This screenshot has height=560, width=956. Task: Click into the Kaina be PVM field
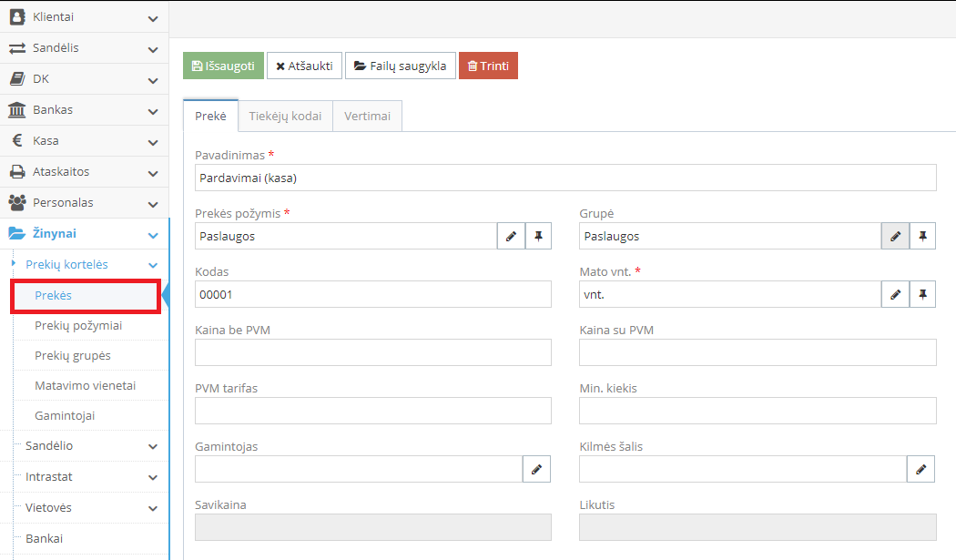(373, 352)
